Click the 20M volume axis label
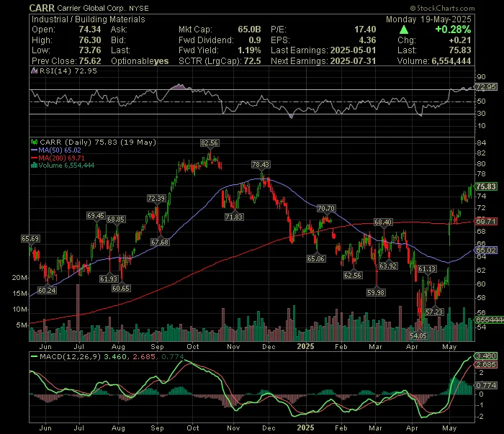The image size is (504, 434). [x=19, y=278]
